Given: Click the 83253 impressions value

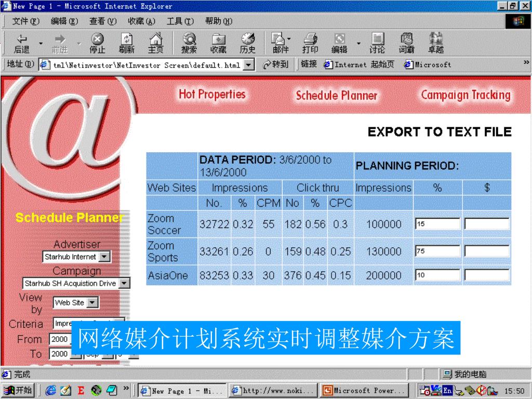Looking at the screenshot, I should click(214, 275).
